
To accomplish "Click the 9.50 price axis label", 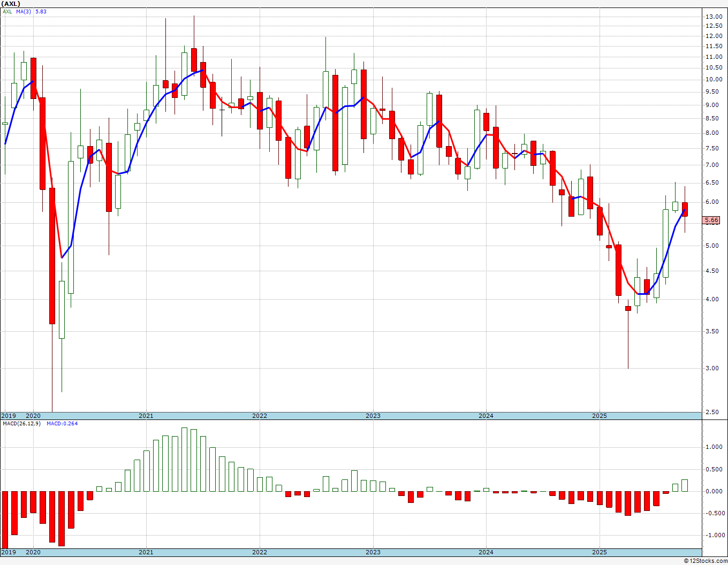I will coord(712,91).
